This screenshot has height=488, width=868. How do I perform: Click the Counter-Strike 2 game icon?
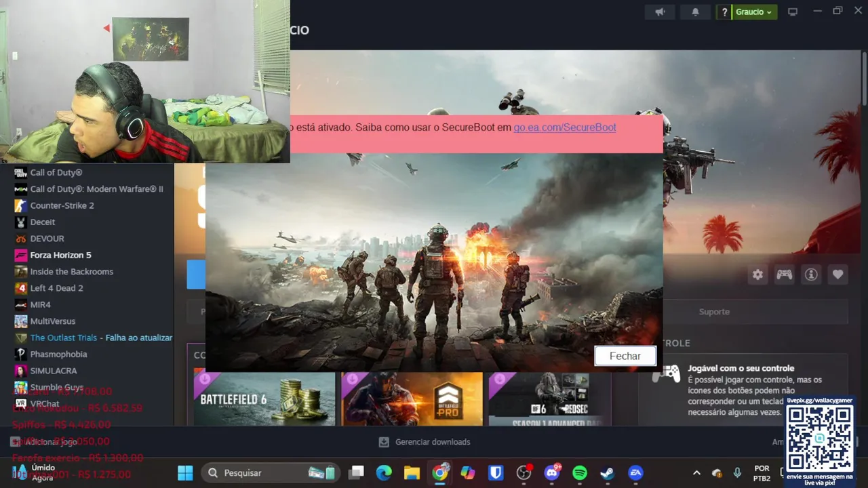(20, 205)
